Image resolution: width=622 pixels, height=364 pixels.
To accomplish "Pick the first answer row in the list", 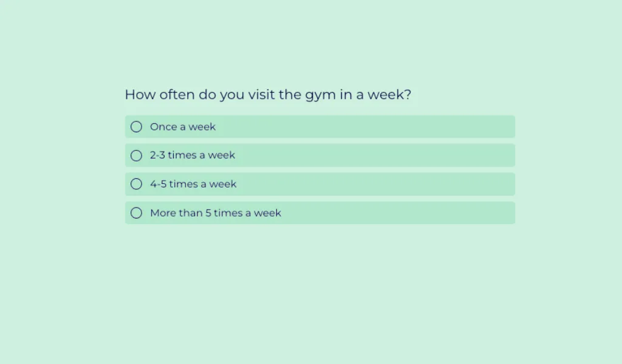I will (x=320, y=127).
